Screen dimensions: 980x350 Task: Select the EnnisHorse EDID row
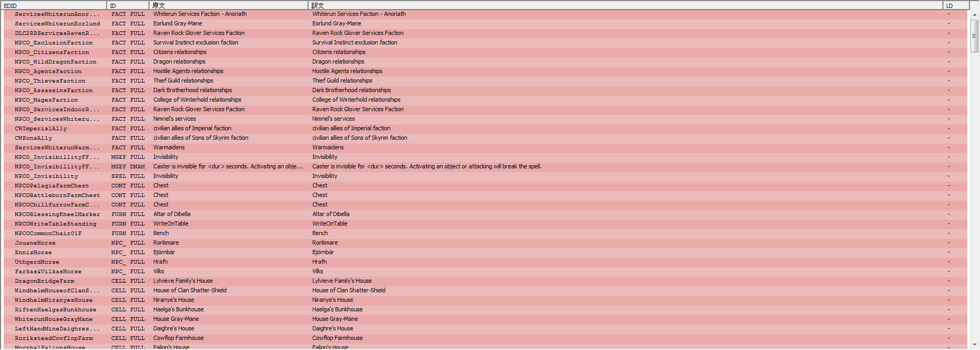click(x=485, y=253)
